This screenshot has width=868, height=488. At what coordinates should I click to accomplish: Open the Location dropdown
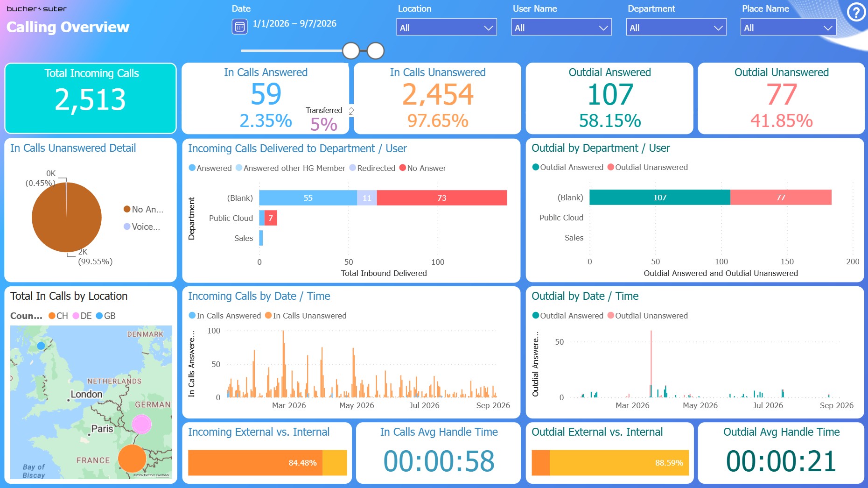447,28
